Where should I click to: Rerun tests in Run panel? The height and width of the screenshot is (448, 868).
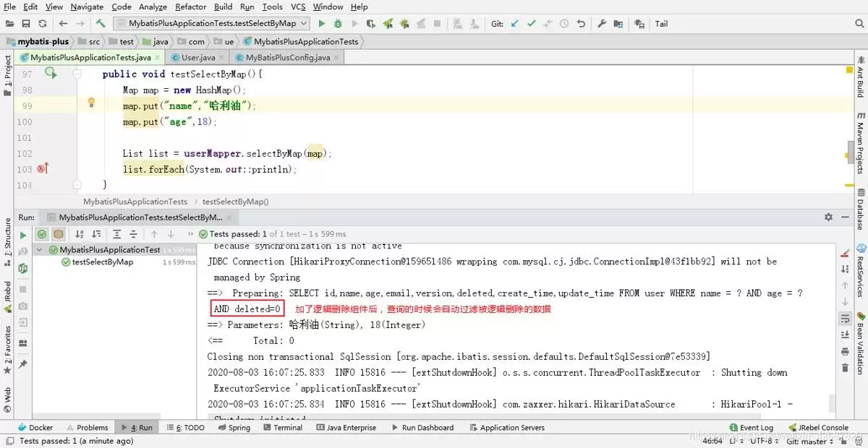pyautogui.click(x=23, y=235)
